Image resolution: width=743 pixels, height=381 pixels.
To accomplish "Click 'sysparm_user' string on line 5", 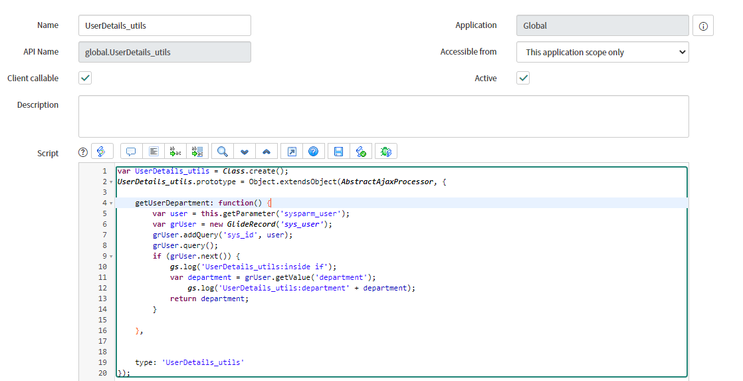I will click(310, 214).
